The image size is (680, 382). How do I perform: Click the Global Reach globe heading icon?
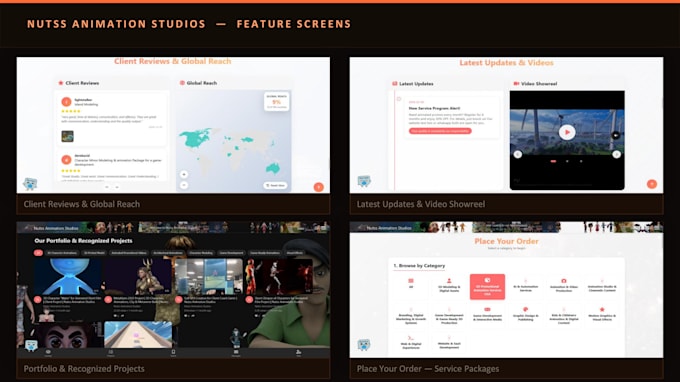[x=182, y=83]
